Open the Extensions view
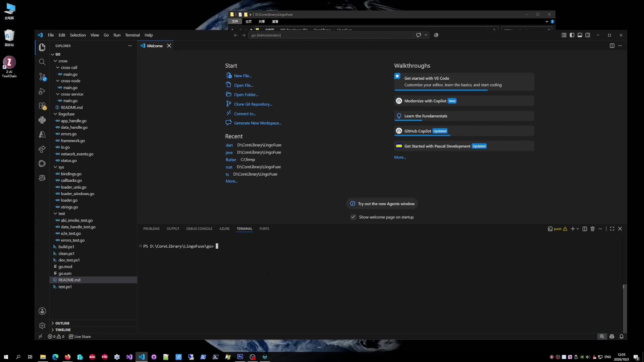644x362 pixels. pos(42,106)
